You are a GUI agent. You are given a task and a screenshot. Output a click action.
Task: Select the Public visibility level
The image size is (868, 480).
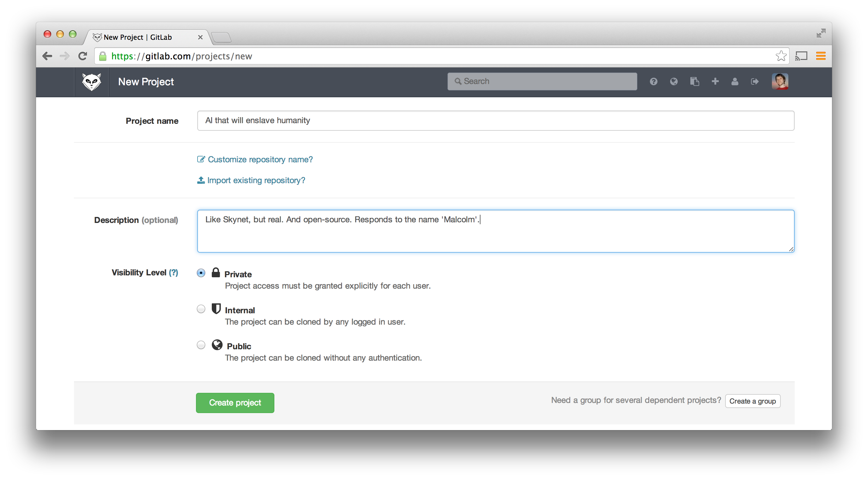point(201,345)
